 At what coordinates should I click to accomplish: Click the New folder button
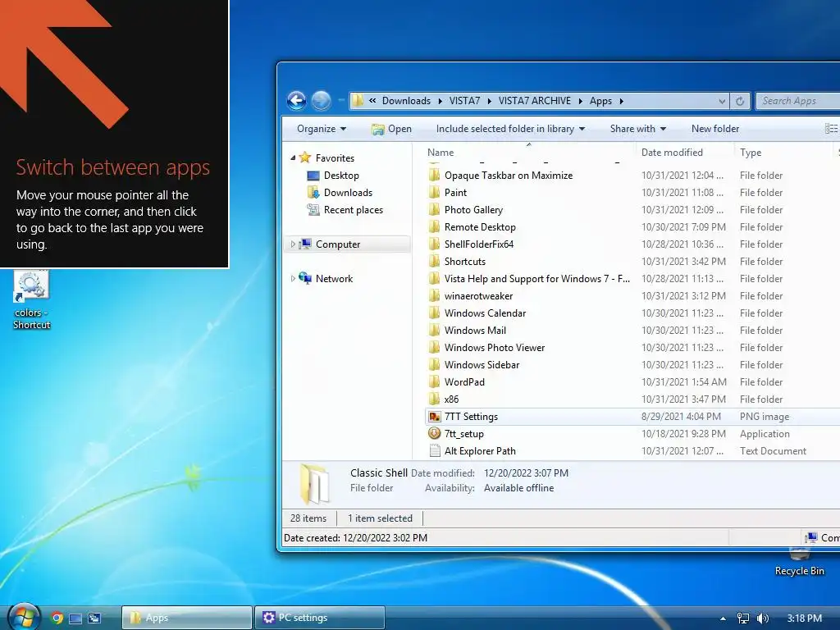[714, 129]
